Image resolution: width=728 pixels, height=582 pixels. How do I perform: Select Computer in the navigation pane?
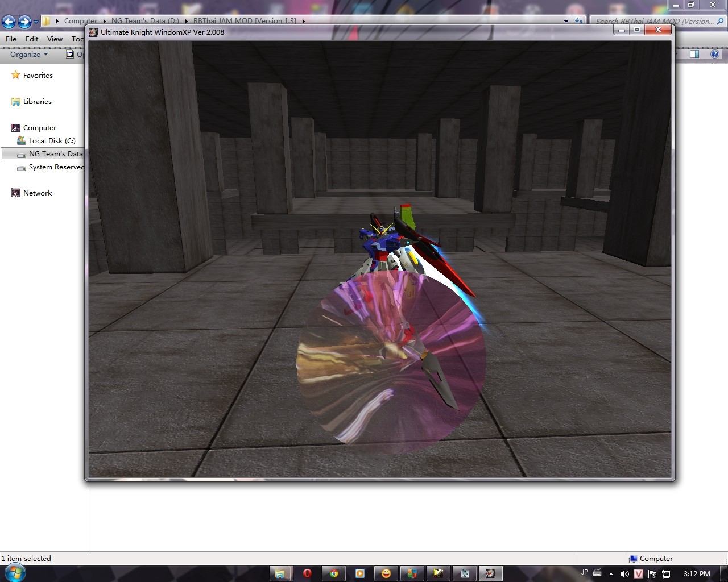coord(40,127)
